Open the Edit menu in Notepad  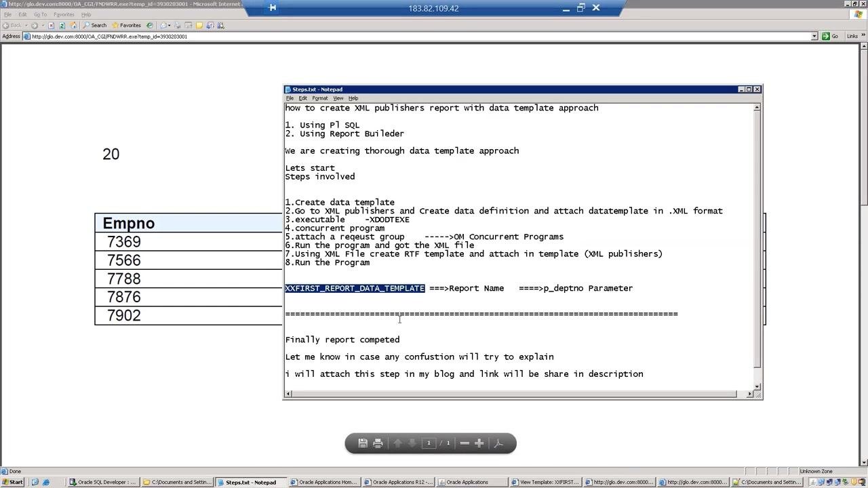pyautogui.click(x=302, y=98)
